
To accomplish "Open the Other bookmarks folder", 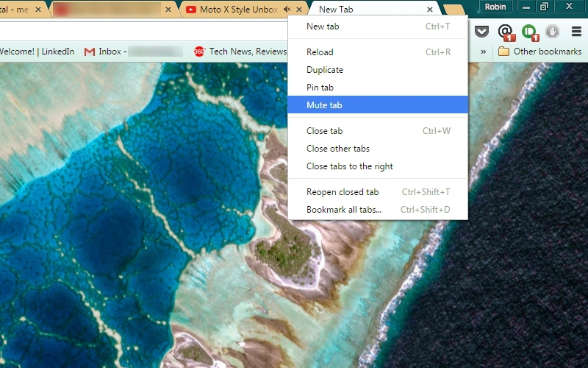I will coord(539,52).
